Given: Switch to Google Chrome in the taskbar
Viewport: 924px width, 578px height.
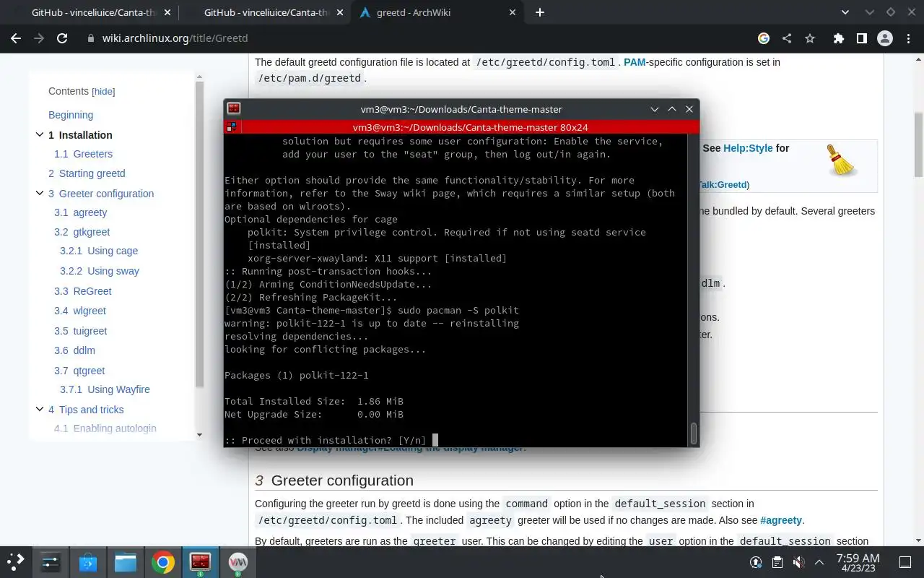Looking at the screenshot, I should coord(163,561).
